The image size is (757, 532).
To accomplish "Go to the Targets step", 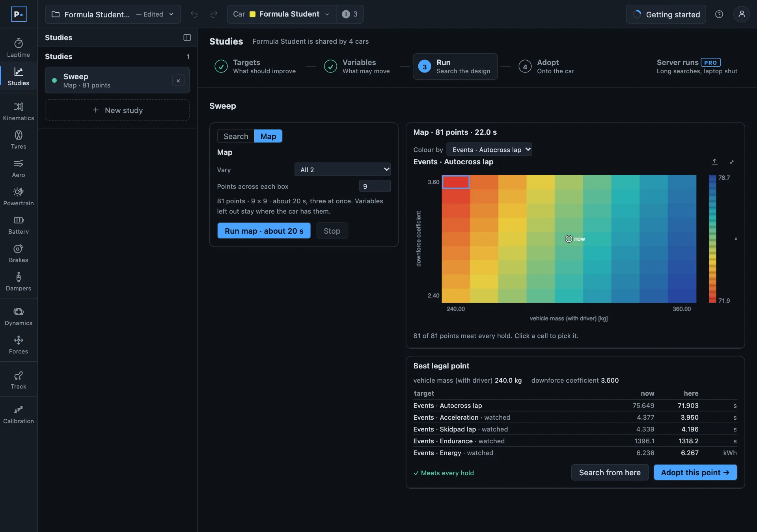I will click(x=255, y=66).
